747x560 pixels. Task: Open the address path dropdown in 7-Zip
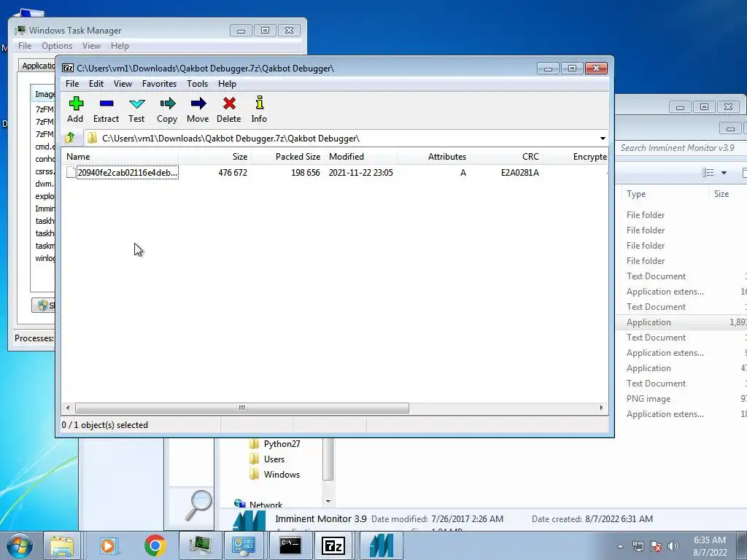click(603, 138)
